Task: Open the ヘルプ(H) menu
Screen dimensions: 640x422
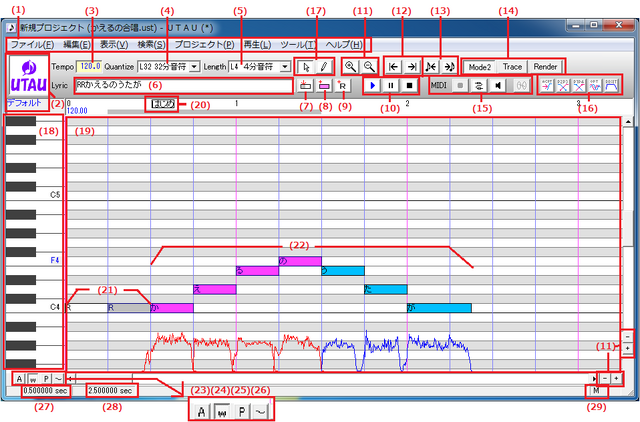Action: pyautogui.click(x=344, y=44)
